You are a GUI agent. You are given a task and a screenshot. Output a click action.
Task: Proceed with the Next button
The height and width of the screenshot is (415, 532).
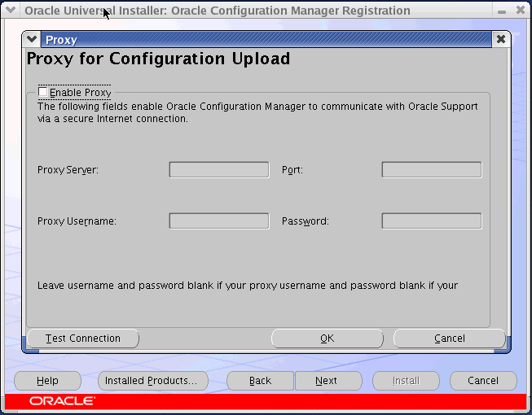[x=326, y=381]
